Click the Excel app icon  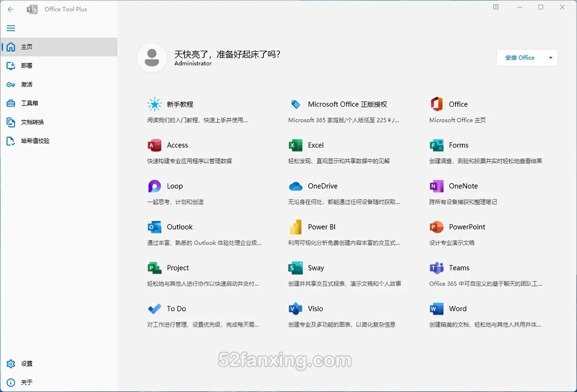point(295,145)
